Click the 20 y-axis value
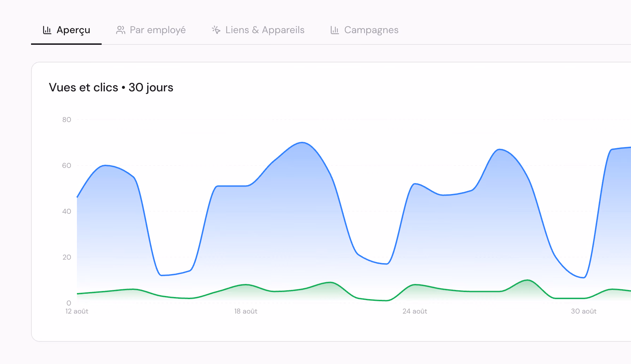The height and width of the screenshot is (364, 631). 67,257
